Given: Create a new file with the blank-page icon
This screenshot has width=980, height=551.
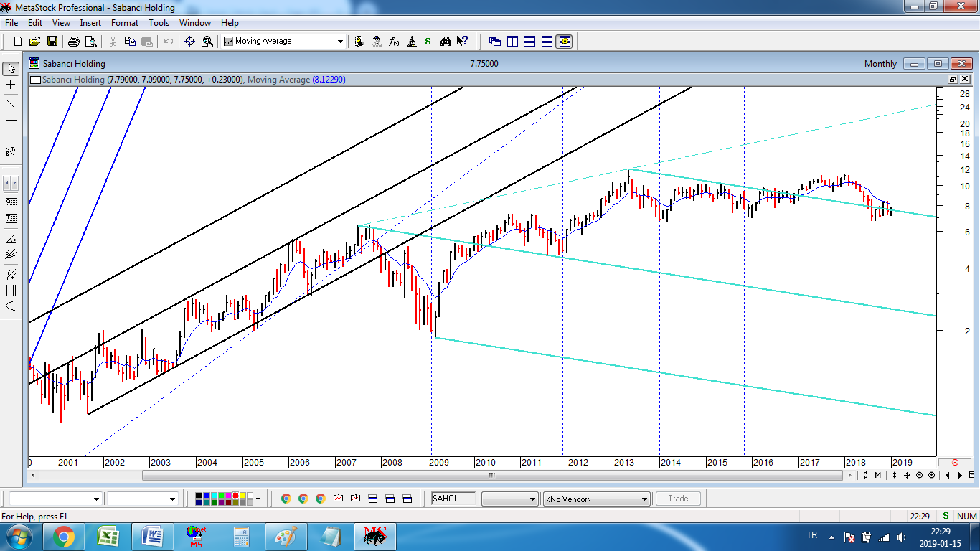Looking at the screenshot, I should pos(18,41).
